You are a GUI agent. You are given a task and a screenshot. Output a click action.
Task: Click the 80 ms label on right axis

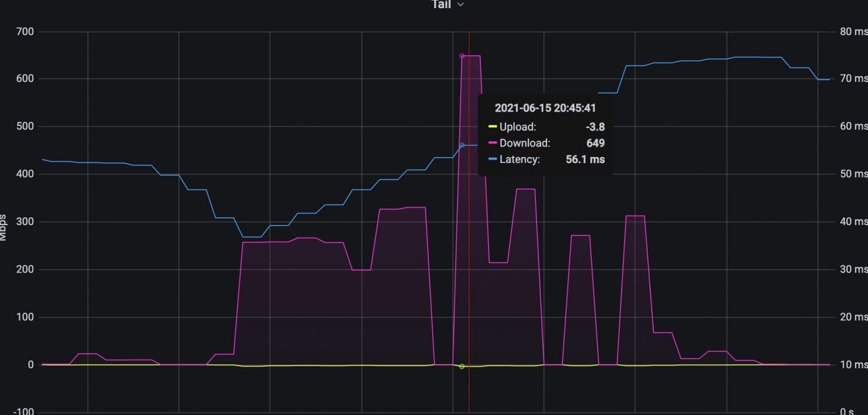coord(853,32)
